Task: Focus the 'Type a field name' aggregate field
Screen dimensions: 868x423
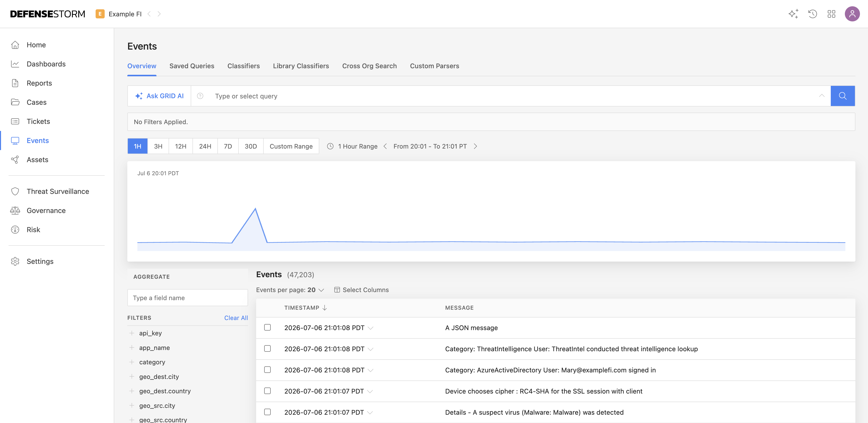Action: click(188, 298)
